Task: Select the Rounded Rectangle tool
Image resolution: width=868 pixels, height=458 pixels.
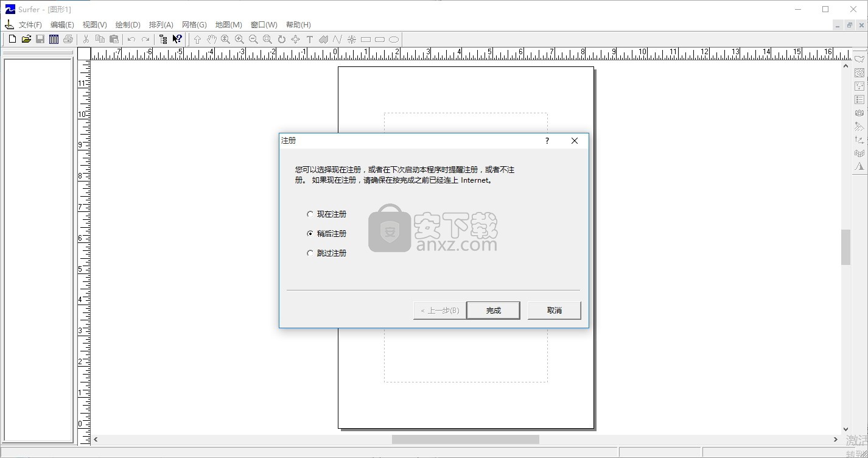Action: 380,39
